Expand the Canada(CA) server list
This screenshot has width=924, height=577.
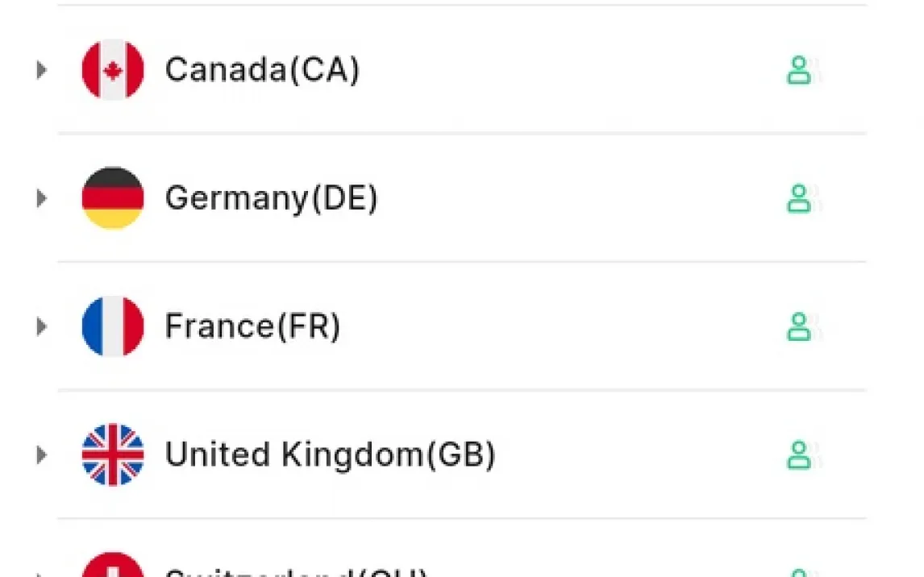coord(41,70)
